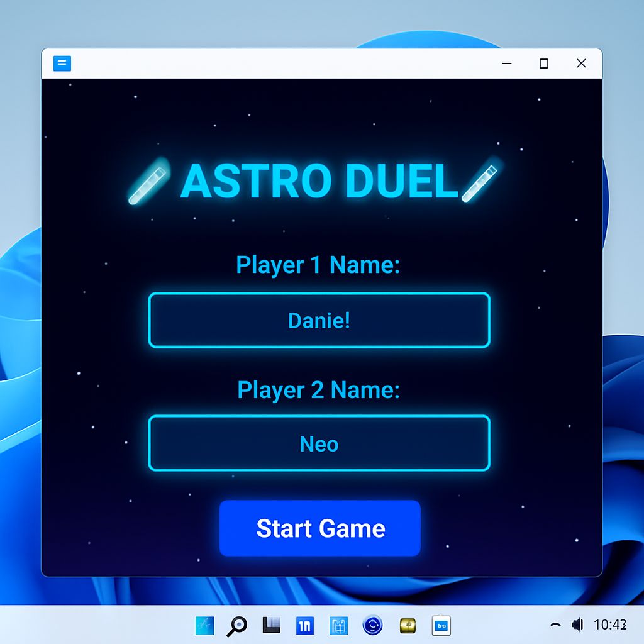
Task: Click the 'Player 2 Name:' label
Action: click(x=318, y=389)
